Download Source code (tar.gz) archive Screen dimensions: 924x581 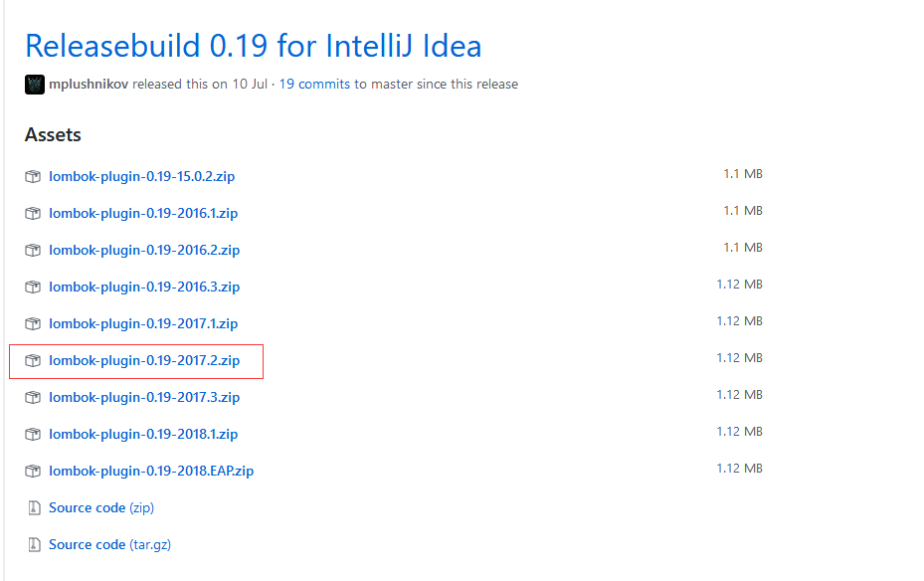[x=109, y=545]
